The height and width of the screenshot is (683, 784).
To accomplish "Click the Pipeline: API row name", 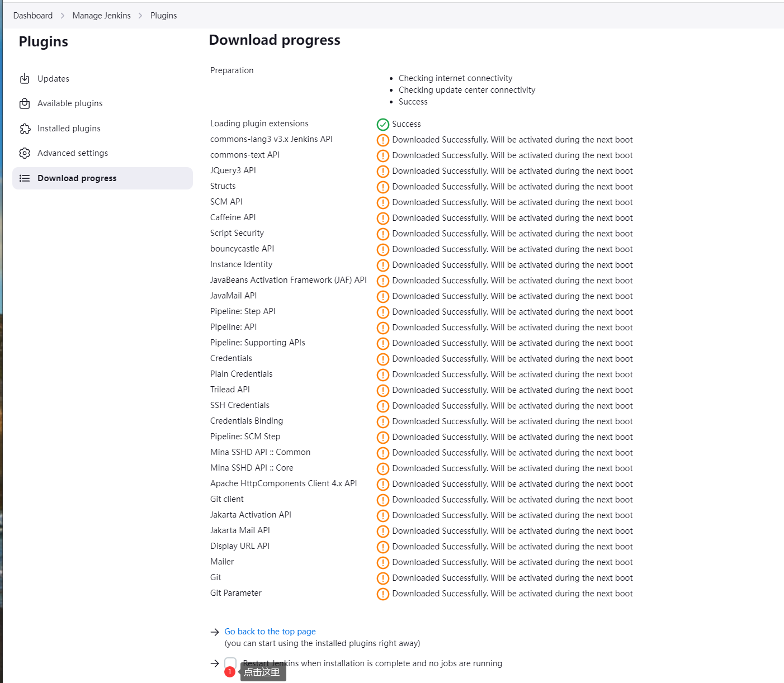I will click(234, 327).
